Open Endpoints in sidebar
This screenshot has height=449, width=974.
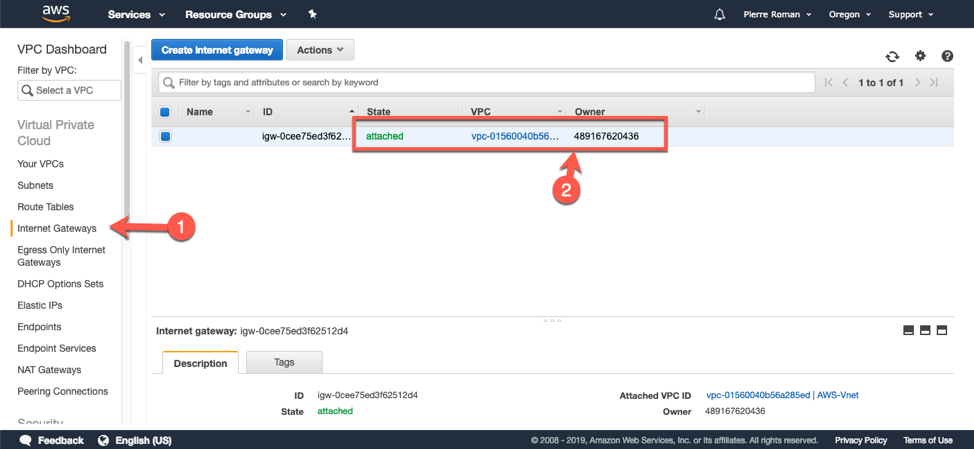[x=40, y=327]
